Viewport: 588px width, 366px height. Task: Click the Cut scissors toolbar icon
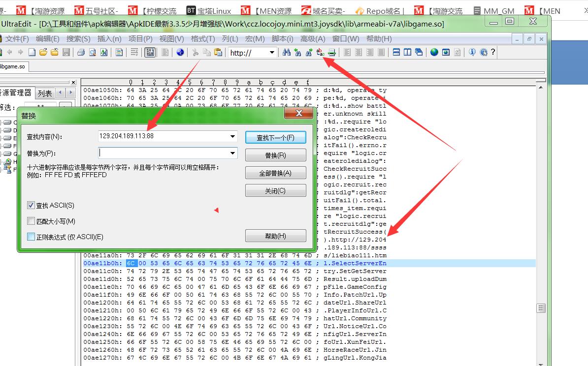195,52
